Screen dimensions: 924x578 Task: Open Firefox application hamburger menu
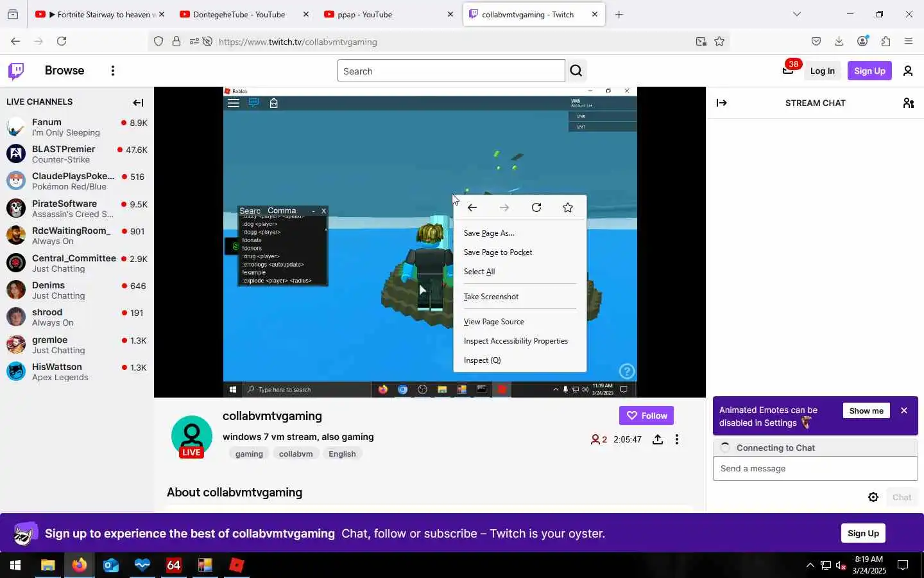pos(909,41)
